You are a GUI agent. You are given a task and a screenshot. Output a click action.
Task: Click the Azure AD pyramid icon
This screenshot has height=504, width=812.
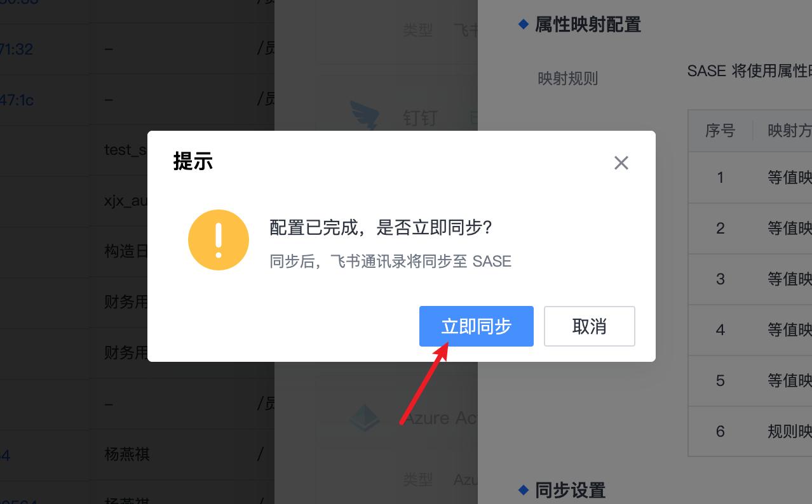(x=365, y=417)
